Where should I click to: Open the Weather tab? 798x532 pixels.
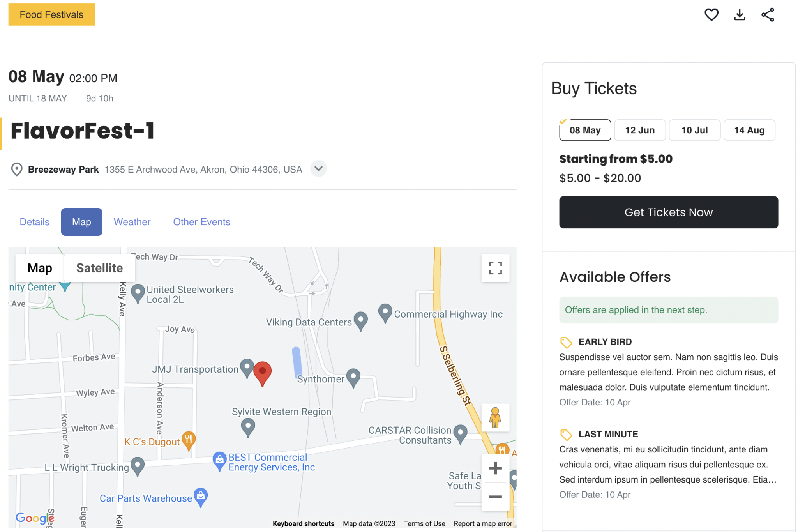point(132,222)
